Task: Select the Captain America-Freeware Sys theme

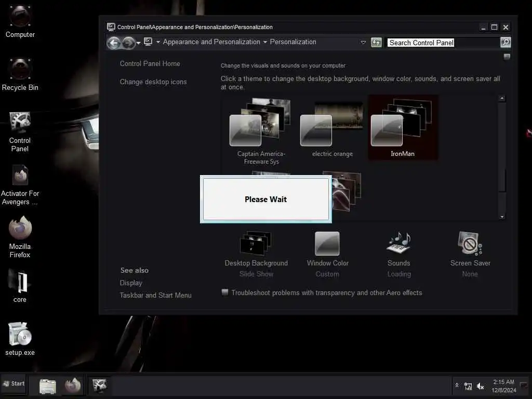Action: click(x=261, y=131)
